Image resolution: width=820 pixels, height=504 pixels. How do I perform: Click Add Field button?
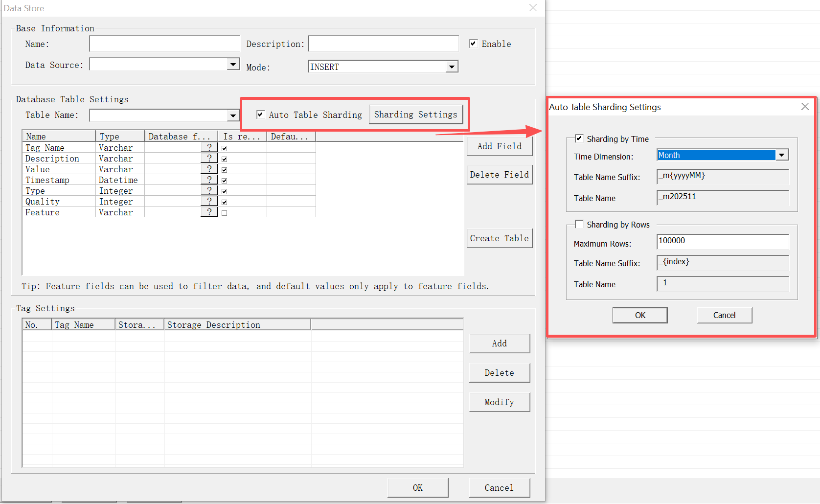pos(499,146)
